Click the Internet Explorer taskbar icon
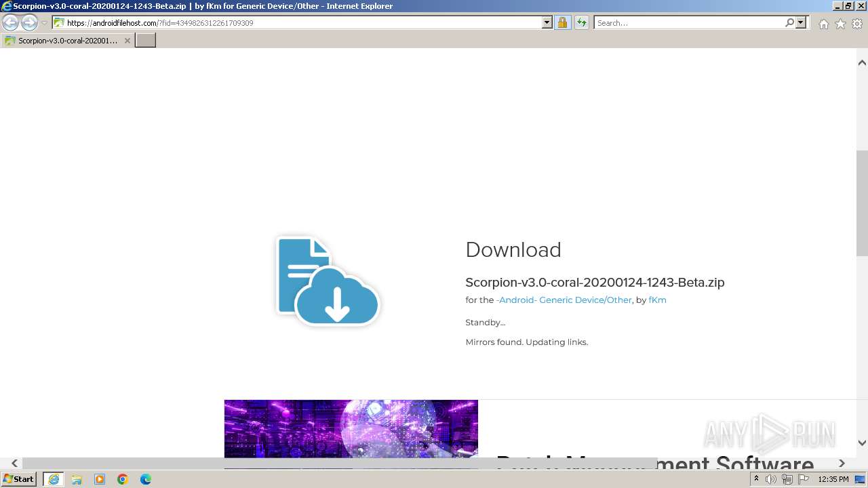 pos(53,479)
